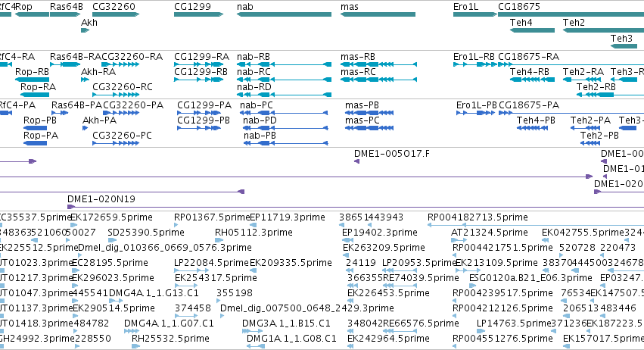Viewport: 644px width, 350px height.
Task: Click protein Teh4-PB
Action: pos(532,128)
